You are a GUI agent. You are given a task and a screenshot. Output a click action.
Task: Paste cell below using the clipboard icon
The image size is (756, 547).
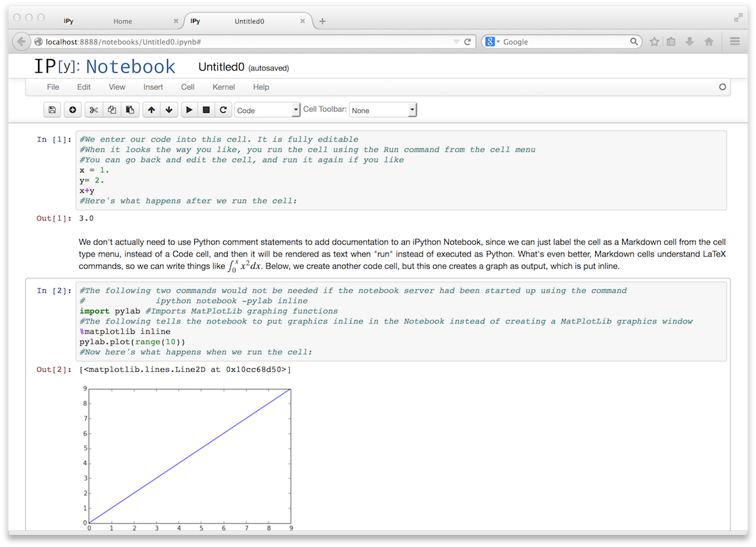click(x=130, y=110)
